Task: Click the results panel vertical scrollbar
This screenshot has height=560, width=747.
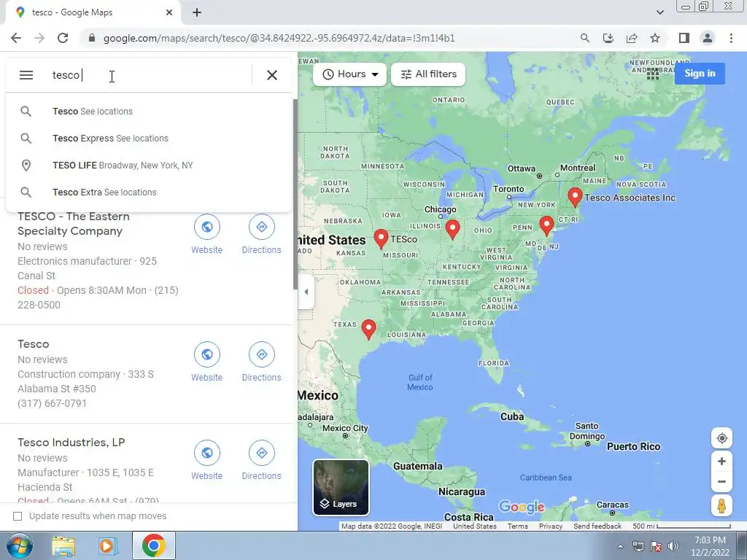Action: pyautogui.click(x=295, y=194)
